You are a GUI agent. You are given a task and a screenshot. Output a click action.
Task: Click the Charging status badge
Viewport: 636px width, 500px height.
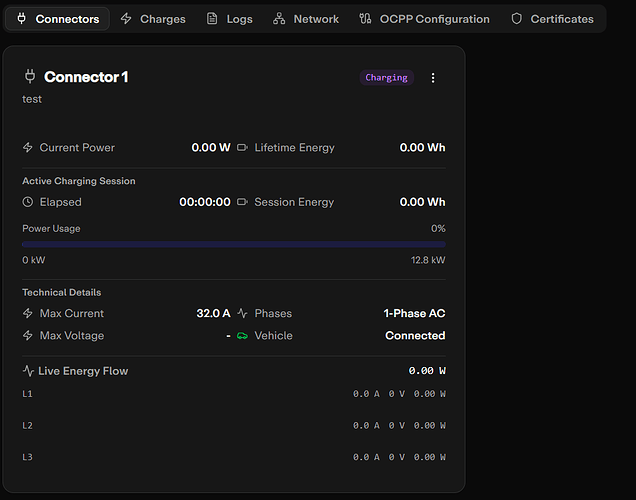point(386,78)
